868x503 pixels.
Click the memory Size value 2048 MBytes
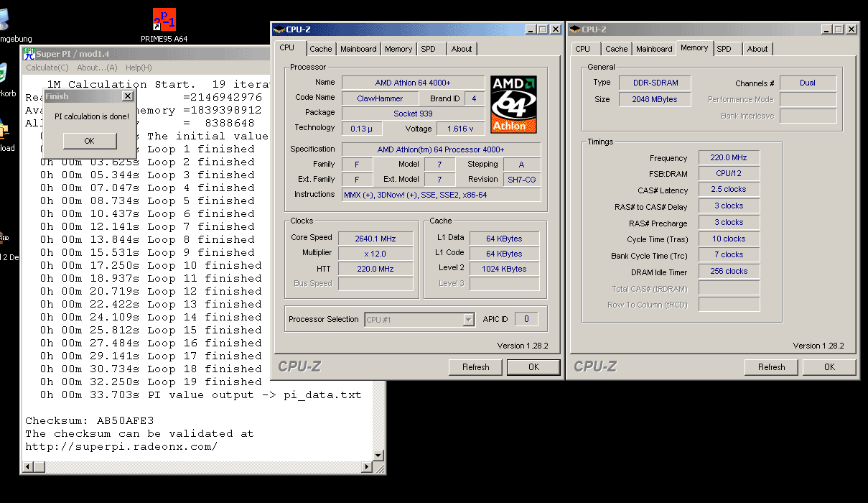click(x=653, y=99)
